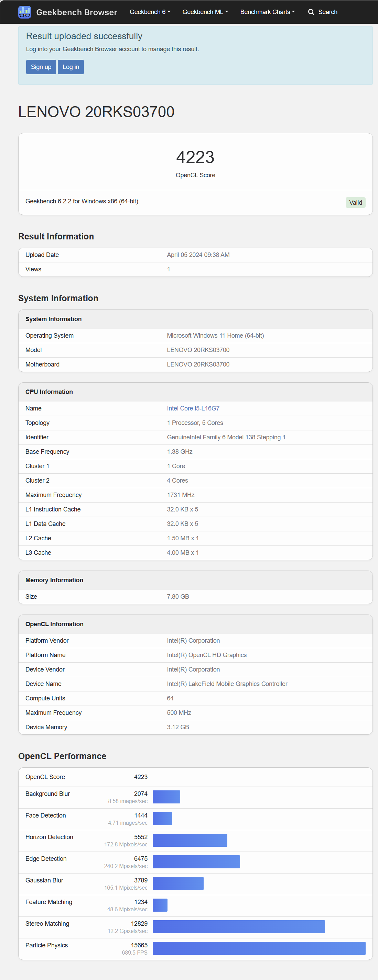Click the L3 Cache value "4.00 MB x 1"
This screenshot has width=378, height=980.
[183, 553]
